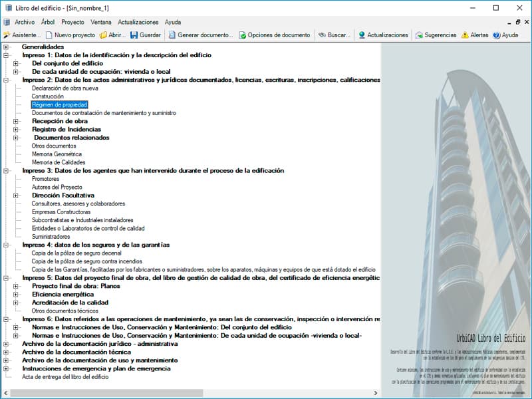The width and height of the screenshot is (532, 399).
Task: Click the horizontal scrollbar right arrow
Action: point(375,393)
